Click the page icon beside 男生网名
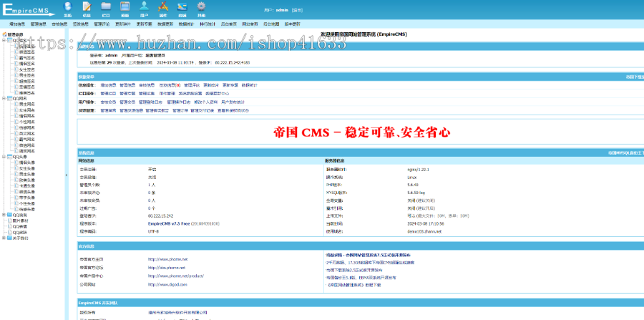 (16, 105)
